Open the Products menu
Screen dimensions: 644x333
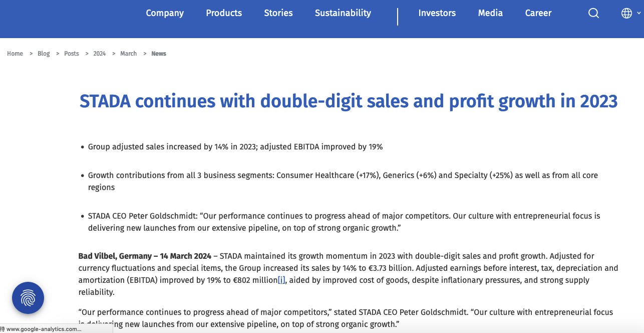224,13
